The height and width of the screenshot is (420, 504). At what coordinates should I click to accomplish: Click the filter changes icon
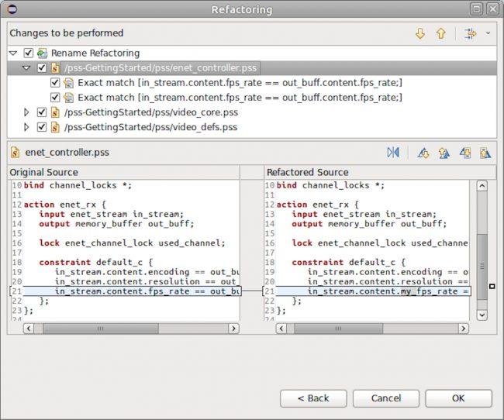(x=470, y=33)
